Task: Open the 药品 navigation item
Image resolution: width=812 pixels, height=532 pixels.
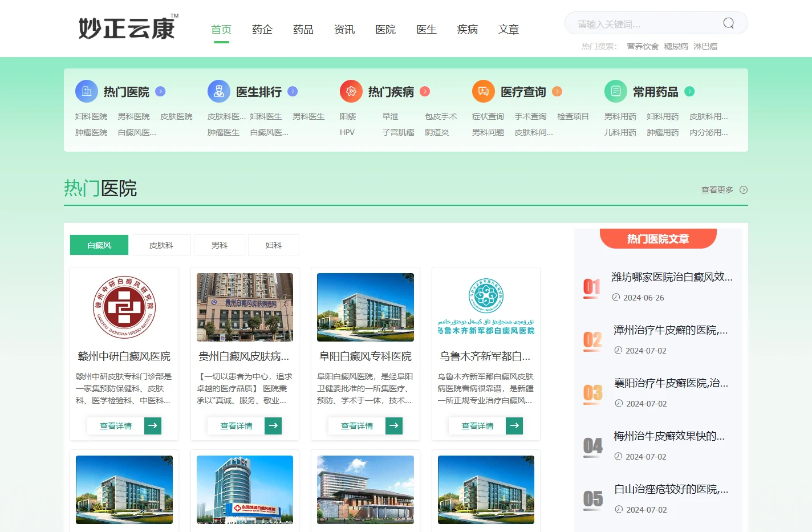Action: click(303, 30)
